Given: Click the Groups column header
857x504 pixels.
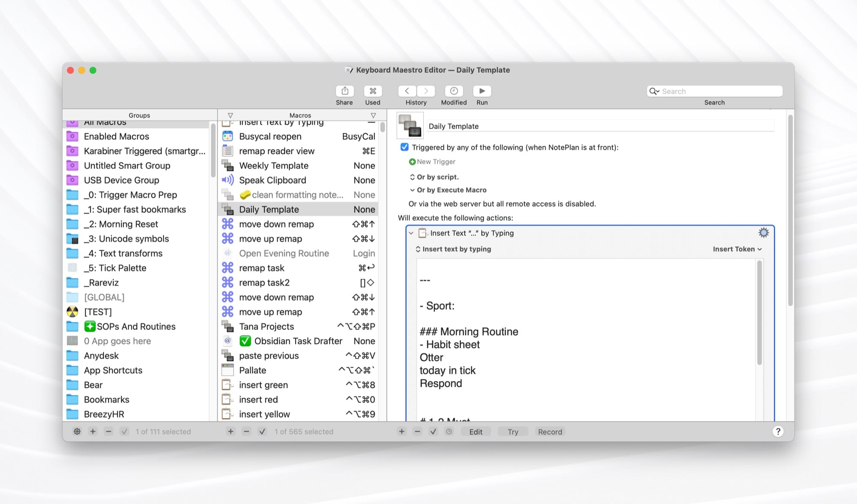Looking at the screenshot, I should pos(140,115).
